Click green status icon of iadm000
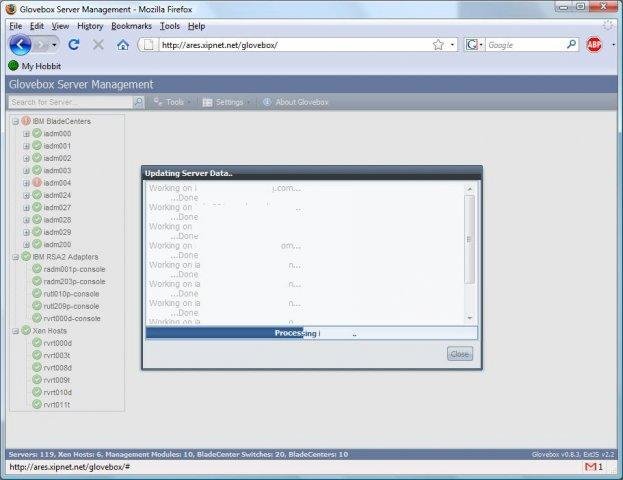Image resolution: width=623 pixels, height=480 pixels. pos(37,134)
